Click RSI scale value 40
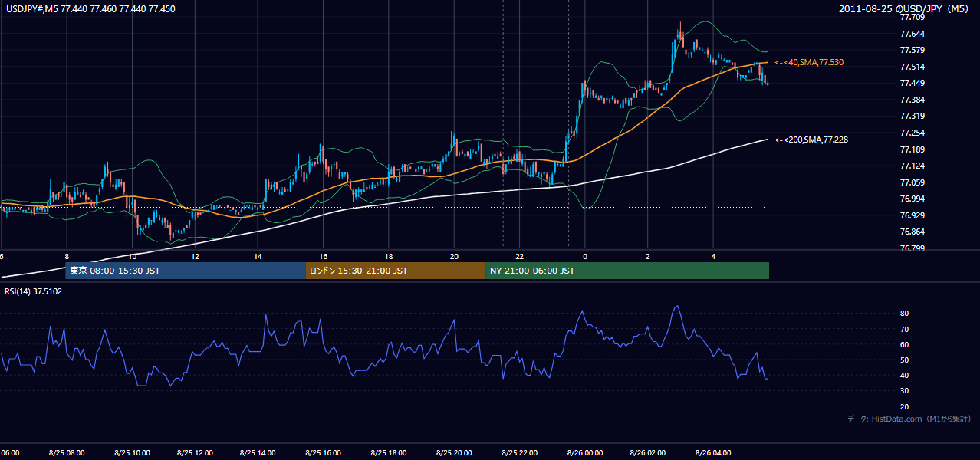The width and height of the screenshot is (980, 460). [x=904, y=376]
